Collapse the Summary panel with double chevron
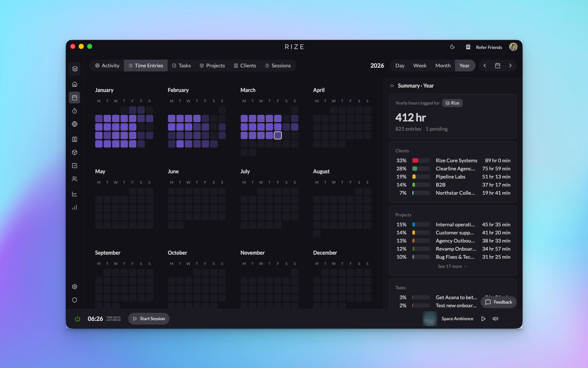The height and width of the screenshot is (368, 588). (392, 86)
